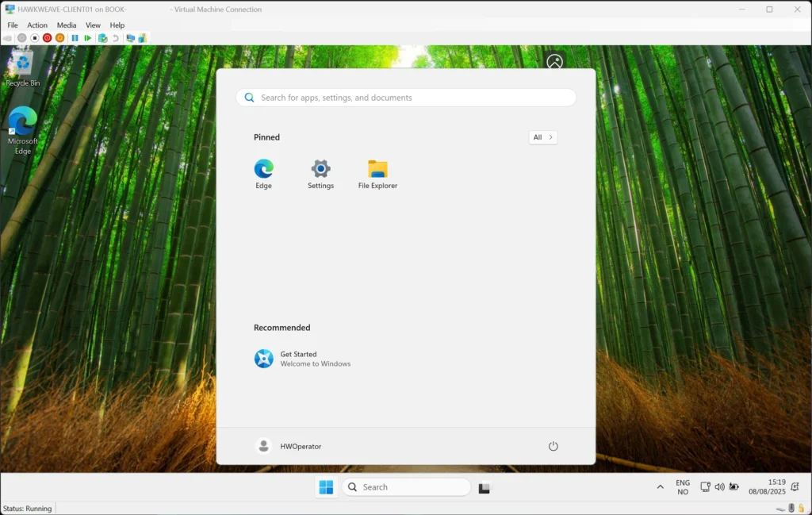Pause the virtual machine from the toolbar

pyautogui.click(x=75, y=38)
